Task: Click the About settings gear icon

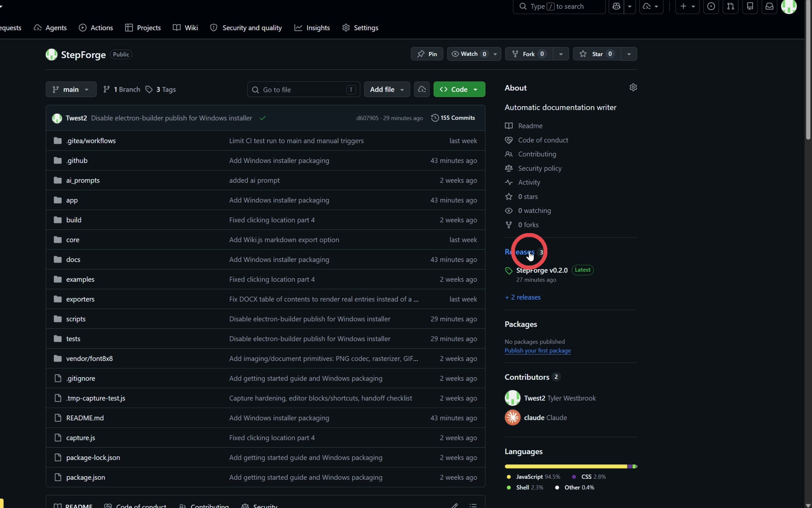Action: [x=633, y=87]
